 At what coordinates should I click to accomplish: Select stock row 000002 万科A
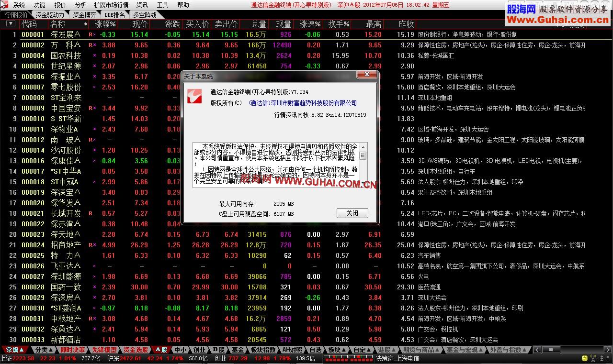click(x=306, y=45)
